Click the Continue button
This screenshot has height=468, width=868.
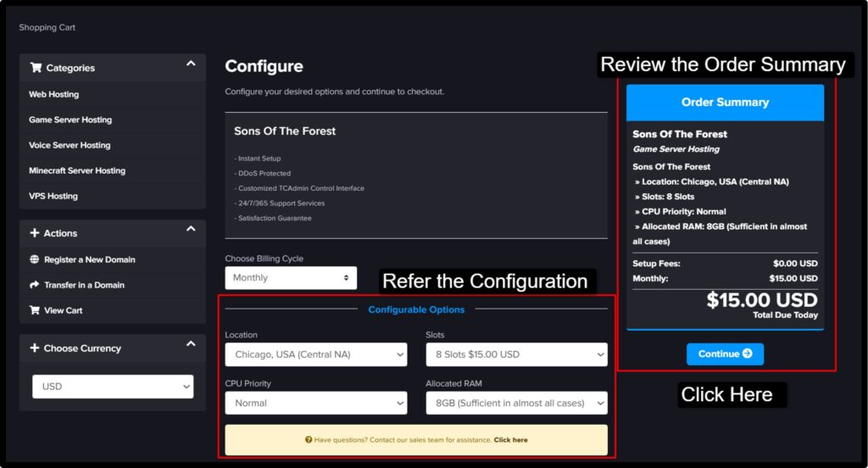(x=726, y=354)
